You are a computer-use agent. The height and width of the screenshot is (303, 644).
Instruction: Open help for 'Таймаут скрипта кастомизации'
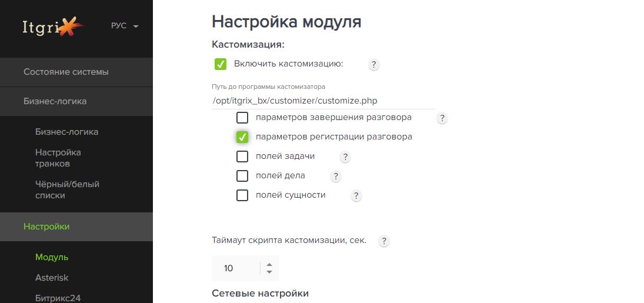click(383, 241)
